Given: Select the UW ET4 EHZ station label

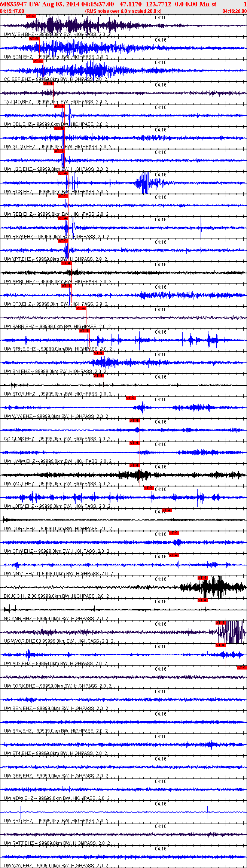Looking at the screenshot, I should 55,753.
